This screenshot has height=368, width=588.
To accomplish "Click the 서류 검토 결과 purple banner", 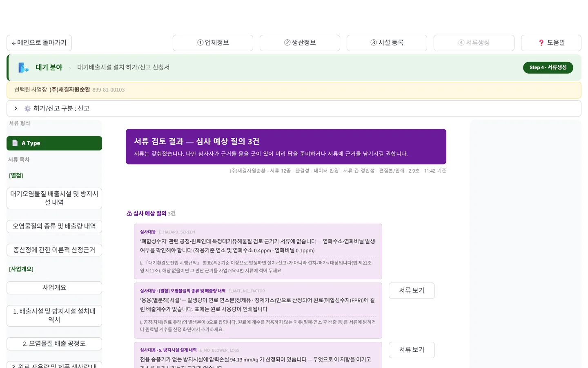I will coord(286,146).
